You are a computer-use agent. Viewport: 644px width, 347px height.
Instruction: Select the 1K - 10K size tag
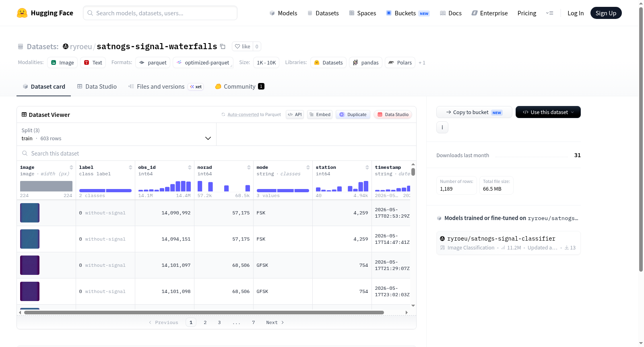point(266,62)
